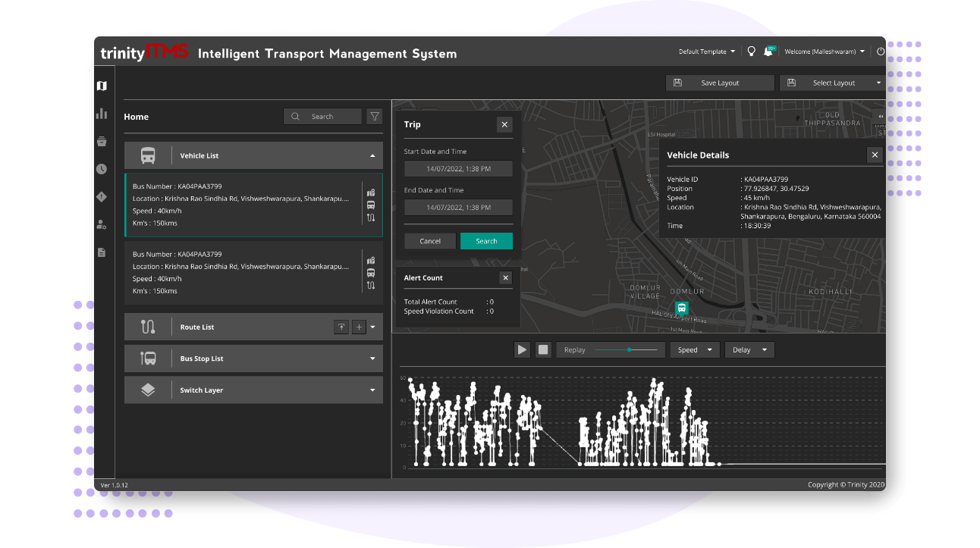Viewport: 980px width, 548px height.
Task: Click the Route List path icon
Action: click(148, 327)
